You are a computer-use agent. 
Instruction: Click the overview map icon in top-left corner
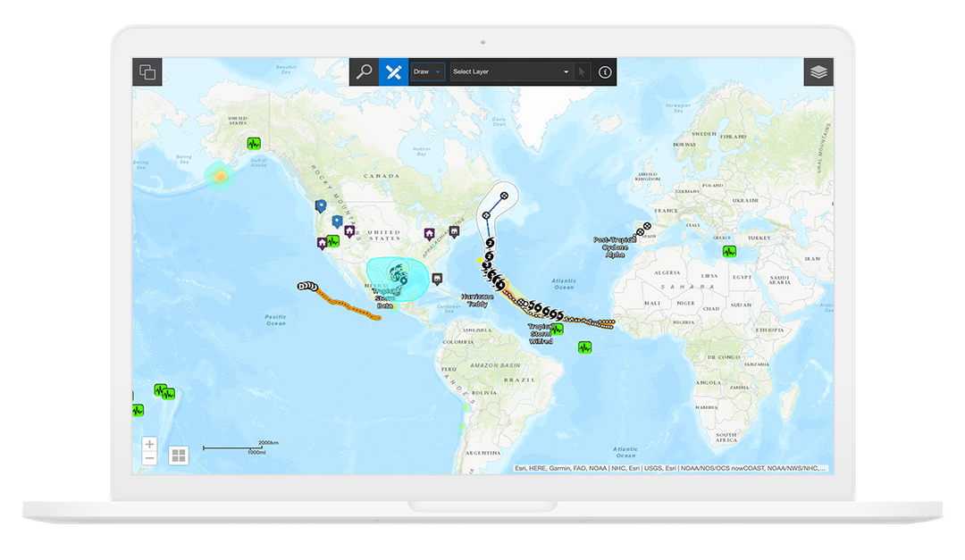[x=147, y=72]
